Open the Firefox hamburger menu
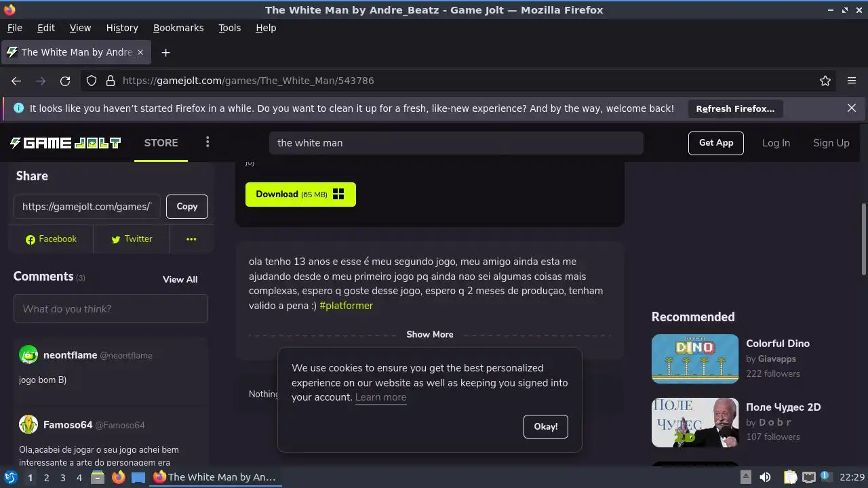 (852, 81)
